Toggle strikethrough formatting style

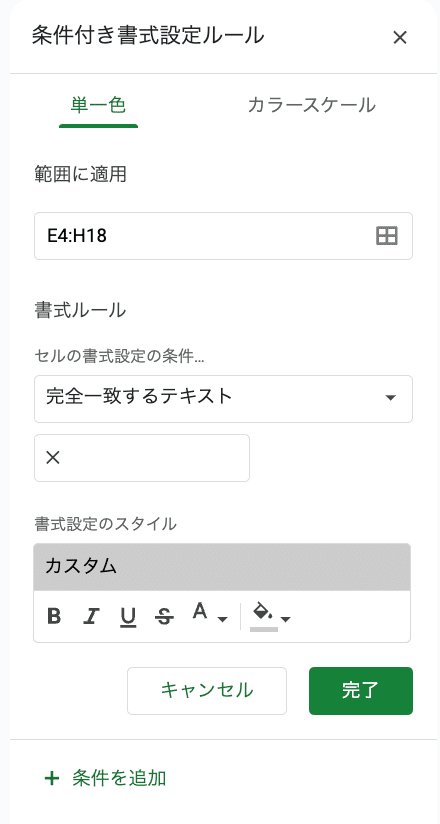[x=165, y=616]
